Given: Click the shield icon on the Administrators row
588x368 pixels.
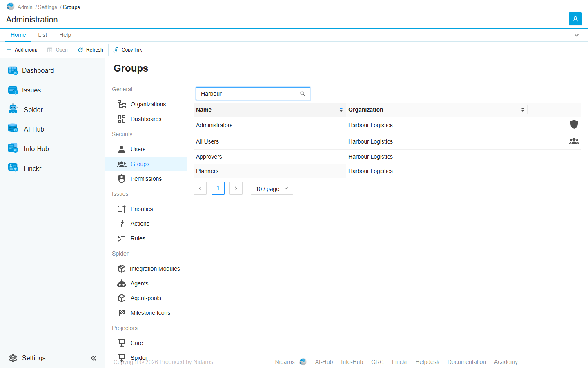Looking at the screenshot, I should [x=574, y=124].
